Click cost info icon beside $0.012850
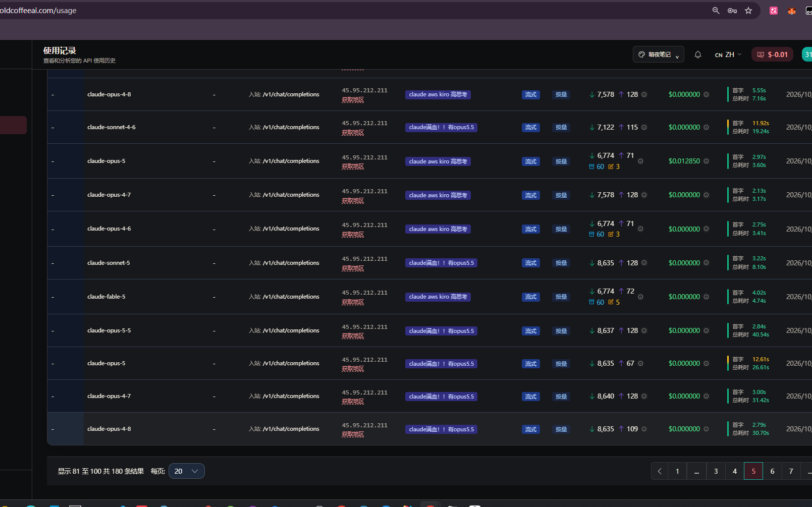This screenshot has width=812, height=507. click(706, 161)
